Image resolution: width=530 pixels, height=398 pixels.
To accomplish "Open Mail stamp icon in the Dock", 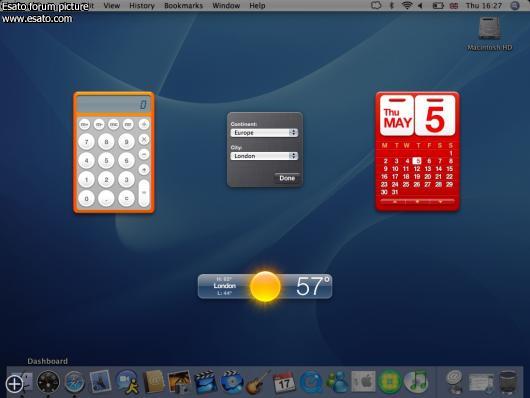I will [x=100, y=381].
